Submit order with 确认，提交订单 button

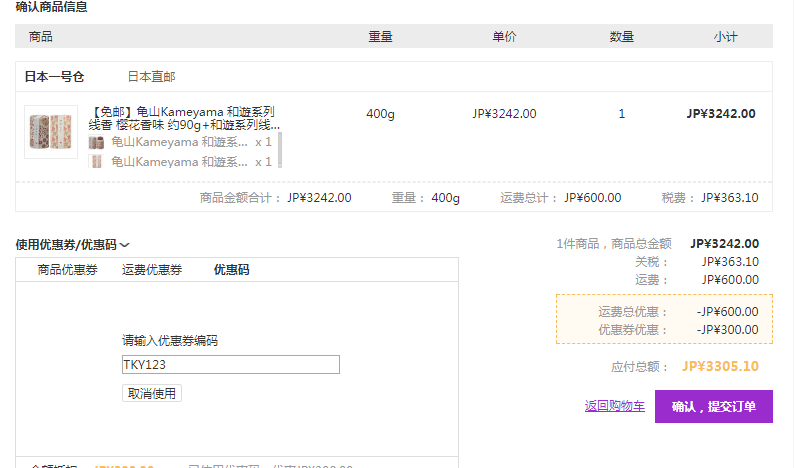point(714,406)
